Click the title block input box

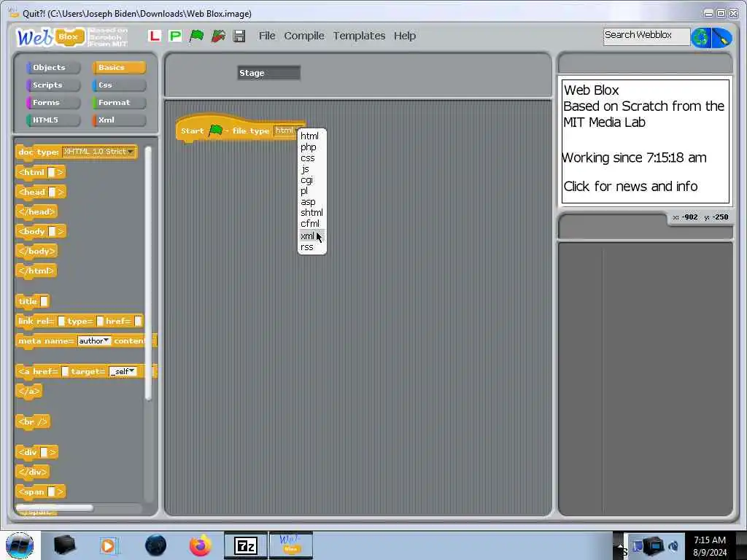pos(44,301)
